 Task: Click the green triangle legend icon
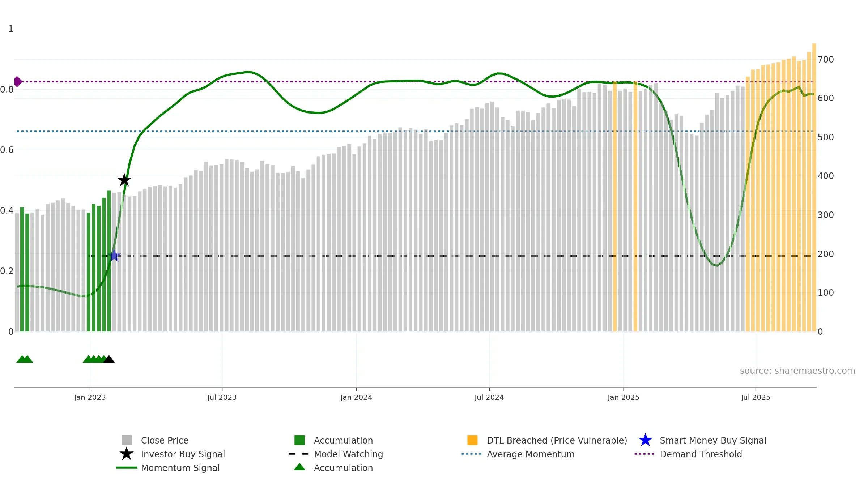pos(299,467)
